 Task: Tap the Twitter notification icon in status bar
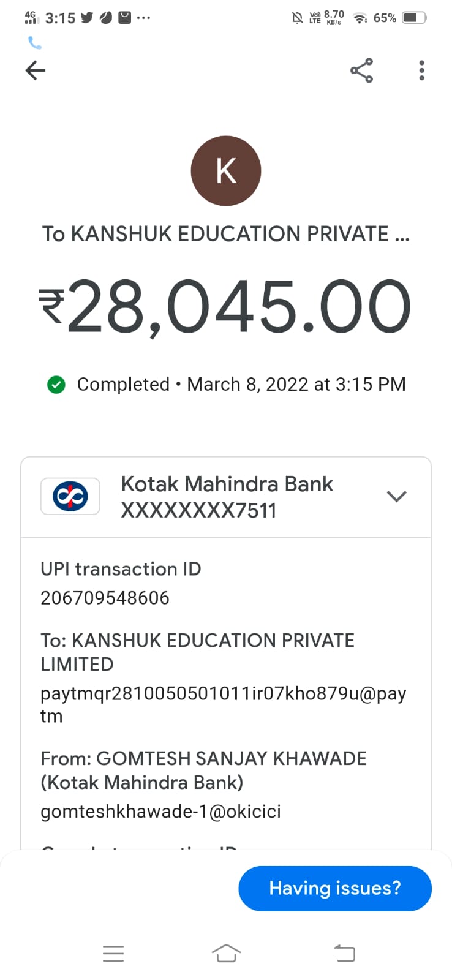pos(87,18)
